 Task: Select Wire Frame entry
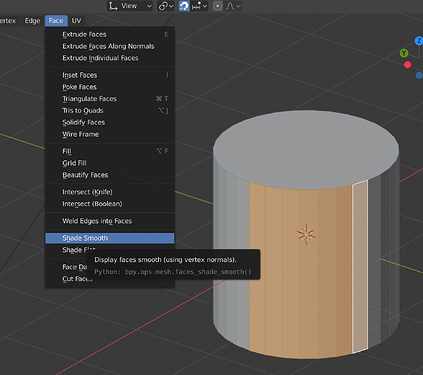(110, 134)
